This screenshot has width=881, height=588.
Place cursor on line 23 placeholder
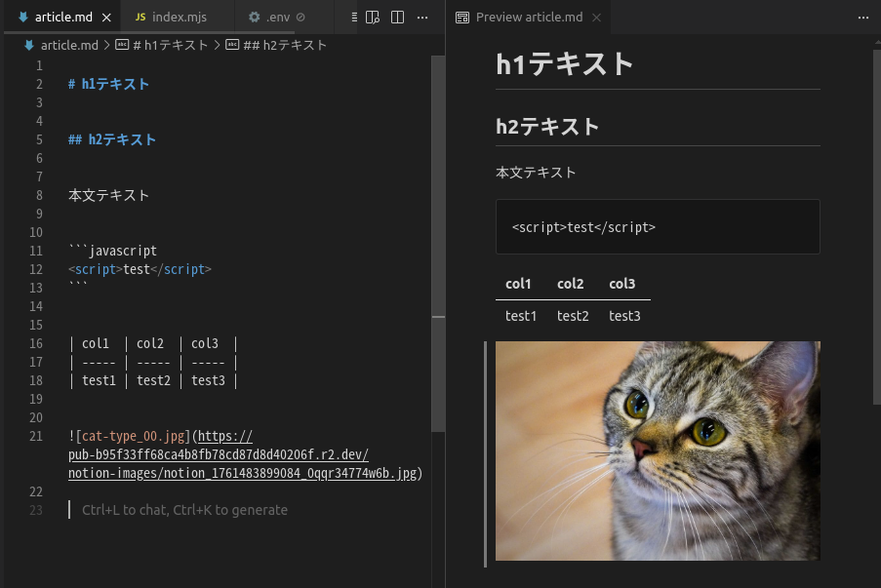[184, 510]
